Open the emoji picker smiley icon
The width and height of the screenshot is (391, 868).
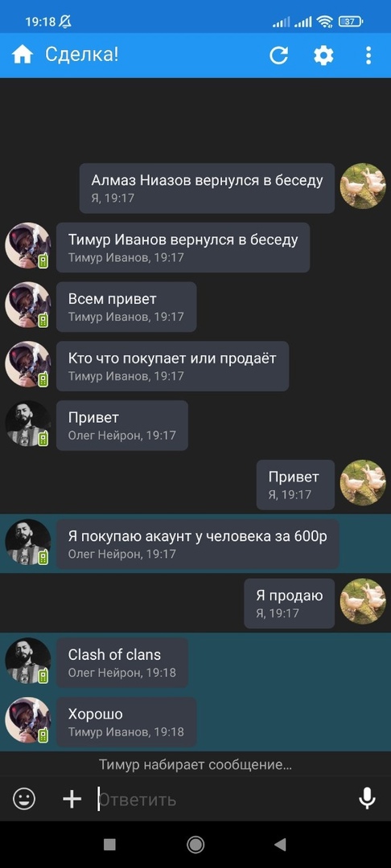click(x=24, y=799)
